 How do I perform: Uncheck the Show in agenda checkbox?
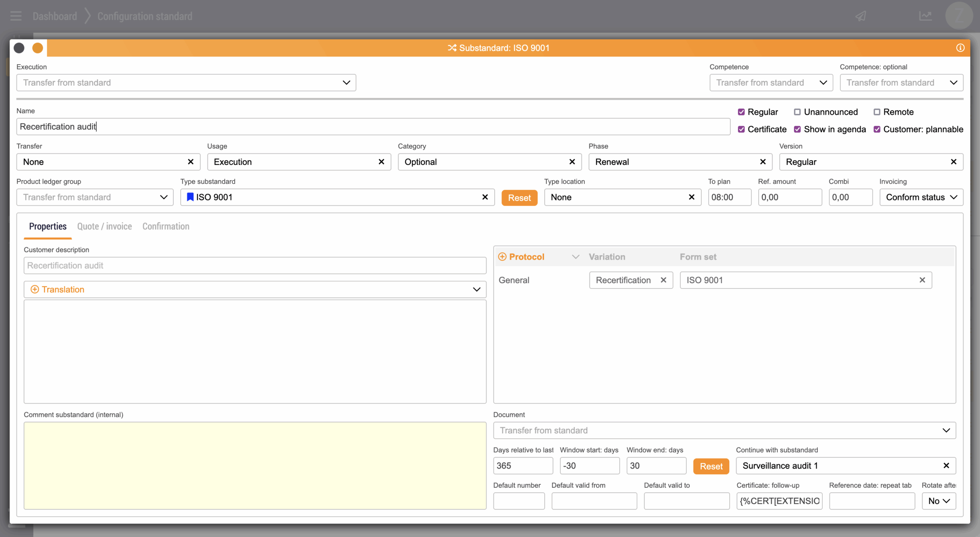797,129
